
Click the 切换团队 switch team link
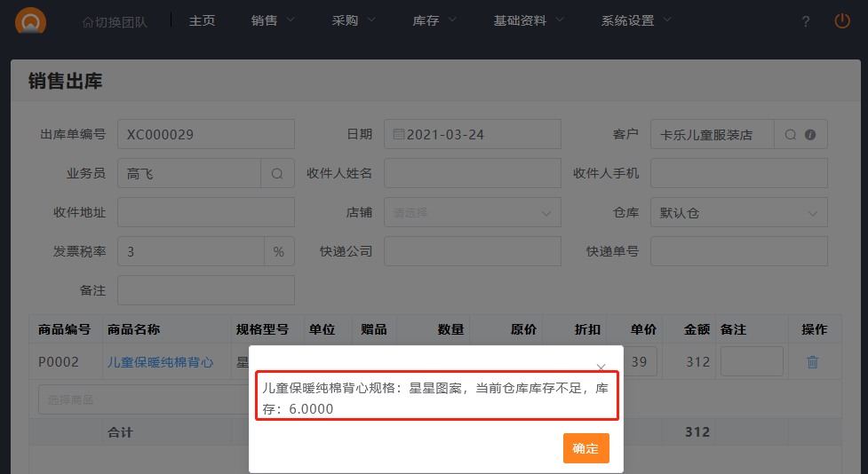coord(115,21)
